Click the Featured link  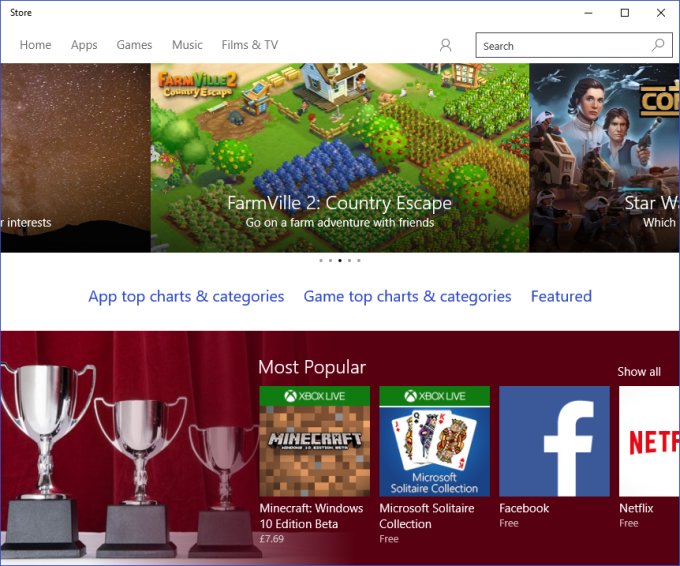(x=561, y=296)
